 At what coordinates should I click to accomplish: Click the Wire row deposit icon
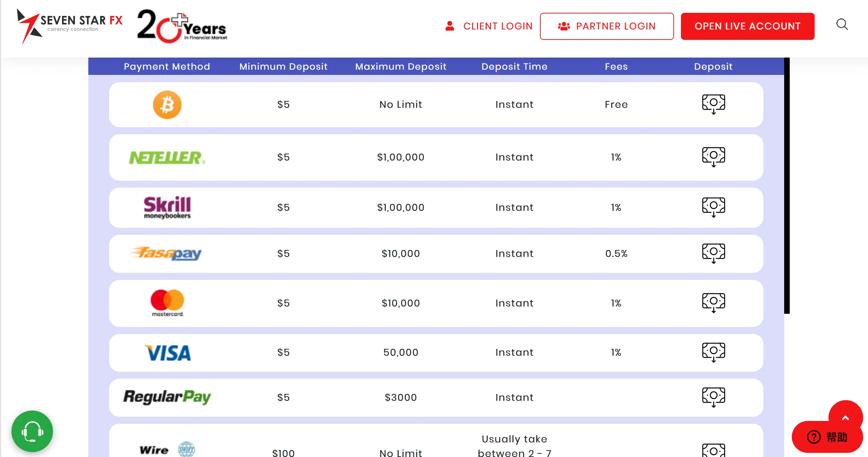tap(714, 450)
